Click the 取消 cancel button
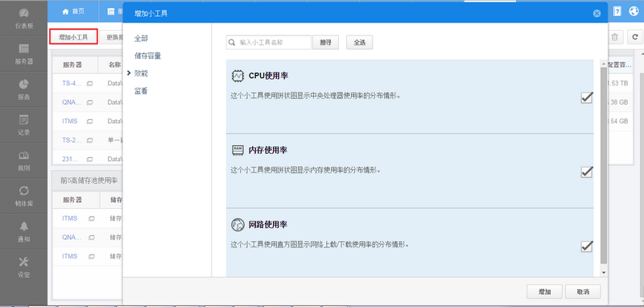 [x=583, y=292]
